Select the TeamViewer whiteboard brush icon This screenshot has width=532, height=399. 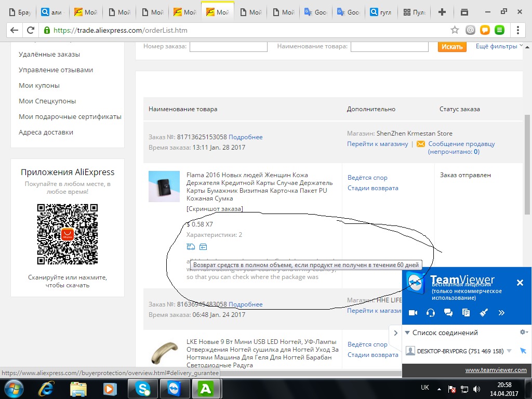483,313
